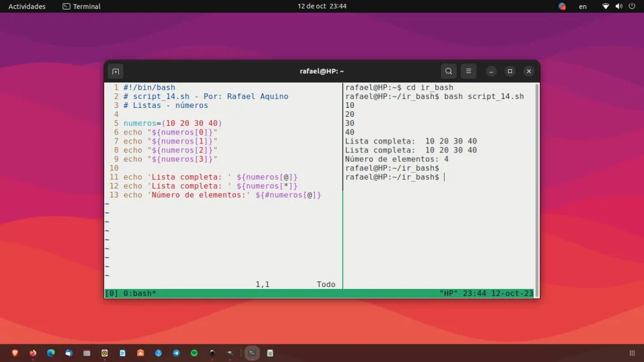Click the tmux session label [0]
644x362 pixels.
pos(111,293)
